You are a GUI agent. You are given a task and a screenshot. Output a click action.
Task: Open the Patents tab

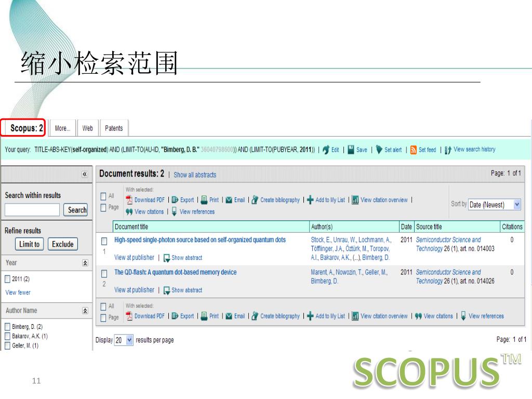click(x=114, y=128)
